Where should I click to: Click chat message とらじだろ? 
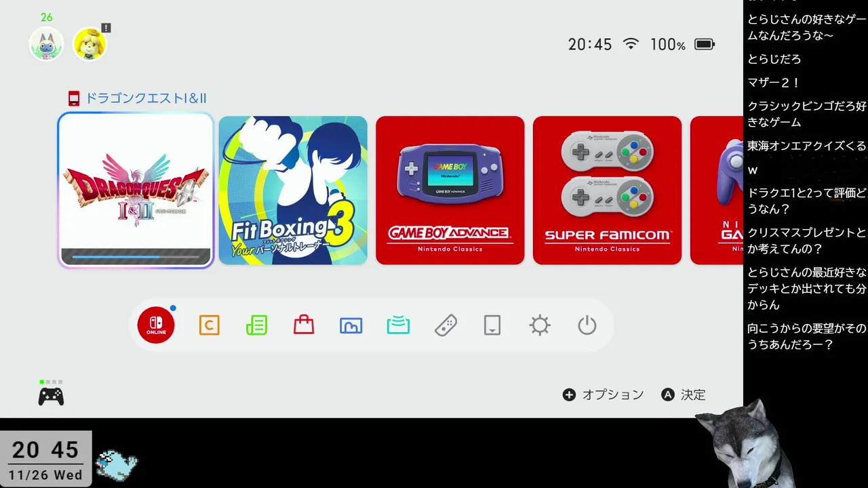774,59
